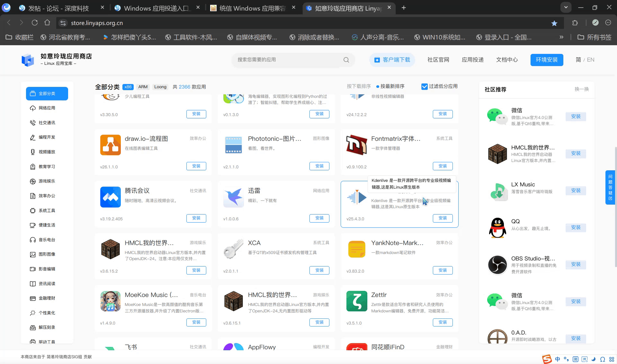Click the 客户端下载 button

click(x=392, y=60)
